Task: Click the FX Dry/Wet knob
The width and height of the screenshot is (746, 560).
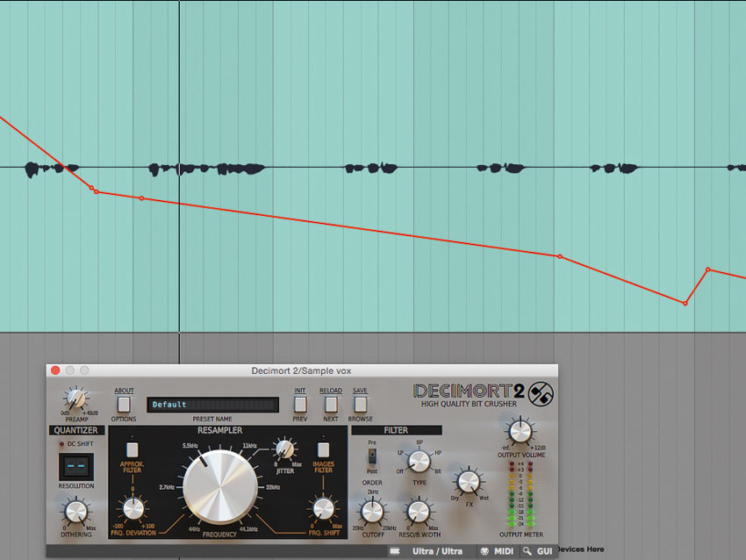Action: [x=469, y=482]
